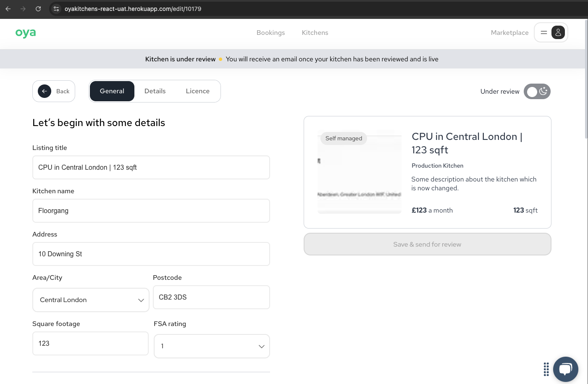Select the General tab
The height and width of the screenshot is (384, 588).
tap(112, 91)
